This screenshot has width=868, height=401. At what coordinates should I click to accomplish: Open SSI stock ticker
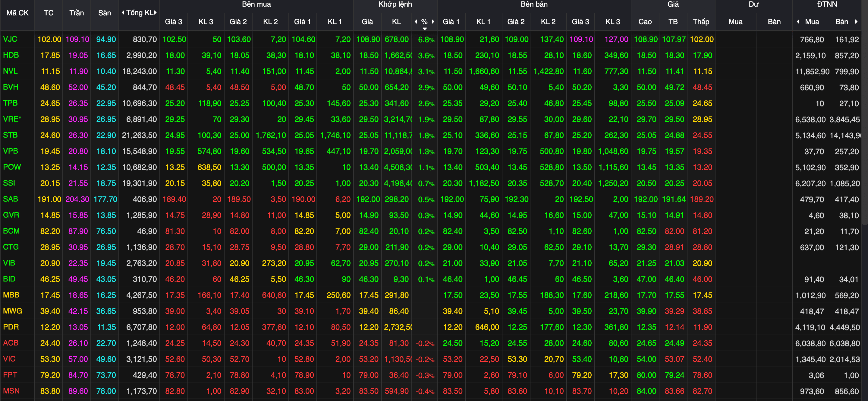(x=9, y=183)
